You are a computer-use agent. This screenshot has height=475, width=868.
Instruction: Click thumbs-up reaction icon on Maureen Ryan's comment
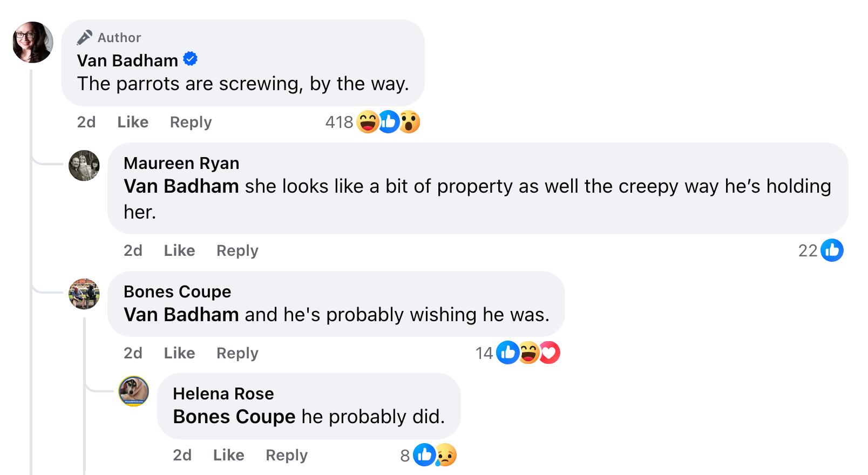(832, 250)
